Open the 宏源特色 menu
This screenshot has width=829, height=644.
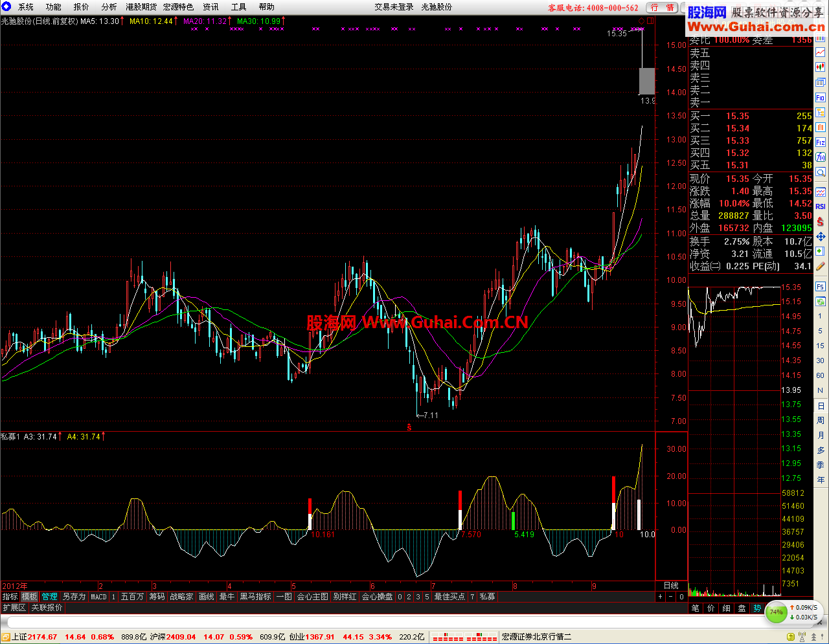click(178, 7)
